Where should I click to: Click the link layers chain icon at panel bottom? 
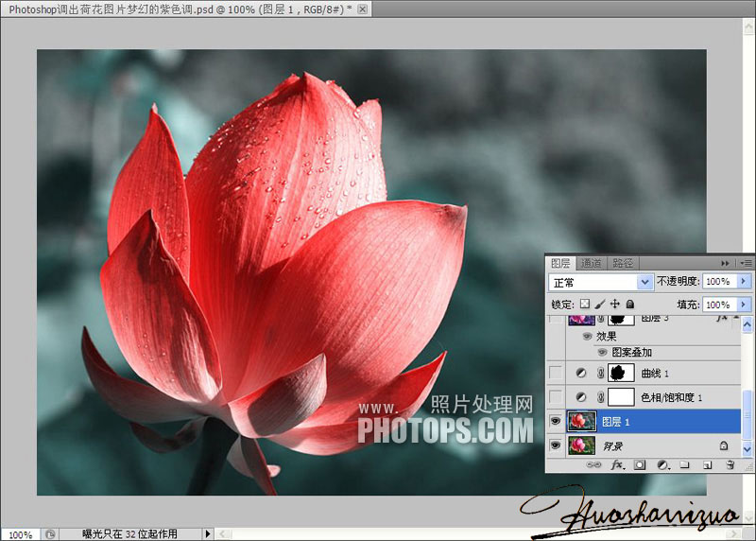pyautogui.click(x=593, y=464)
